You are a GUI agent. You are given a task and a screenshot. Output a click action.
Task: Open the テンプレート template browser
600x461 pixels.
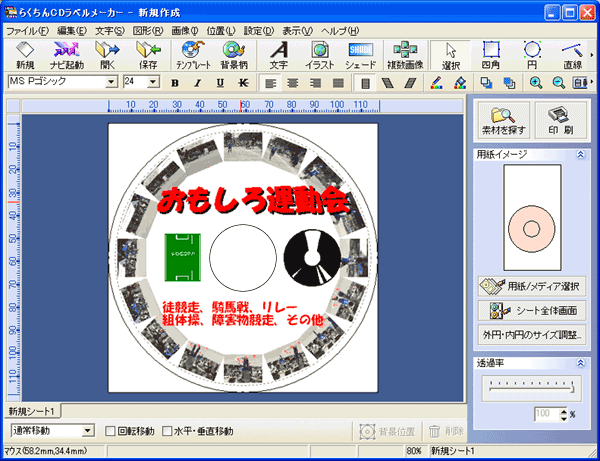tap(192, 54)
